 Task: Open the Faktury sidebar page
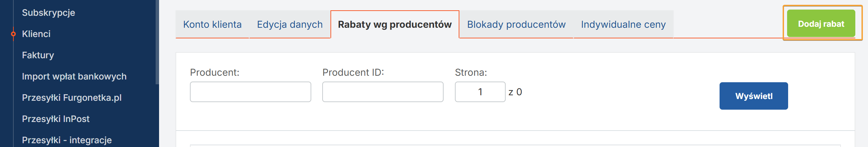[38, 55]
